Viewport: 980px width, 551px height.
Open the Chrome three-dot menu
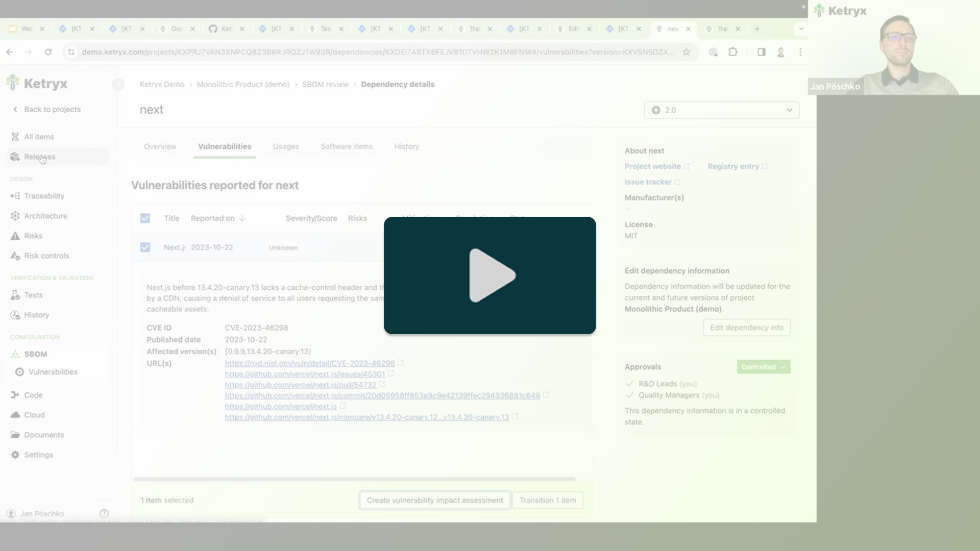tap(800, 52)
